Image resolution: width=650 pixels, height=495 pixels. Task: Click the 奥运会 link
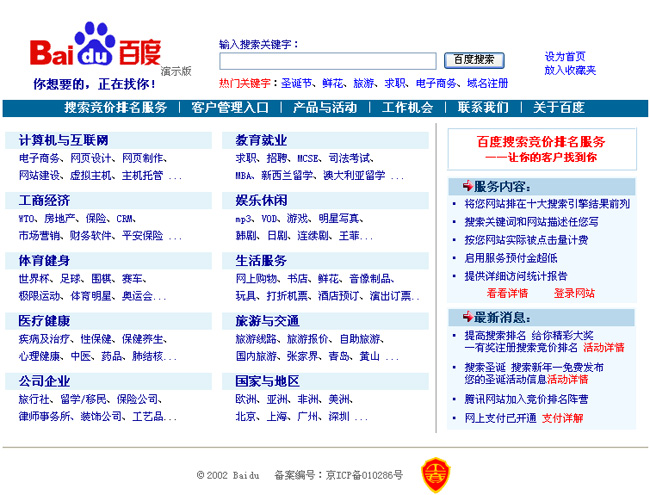[x=137, y=296]
